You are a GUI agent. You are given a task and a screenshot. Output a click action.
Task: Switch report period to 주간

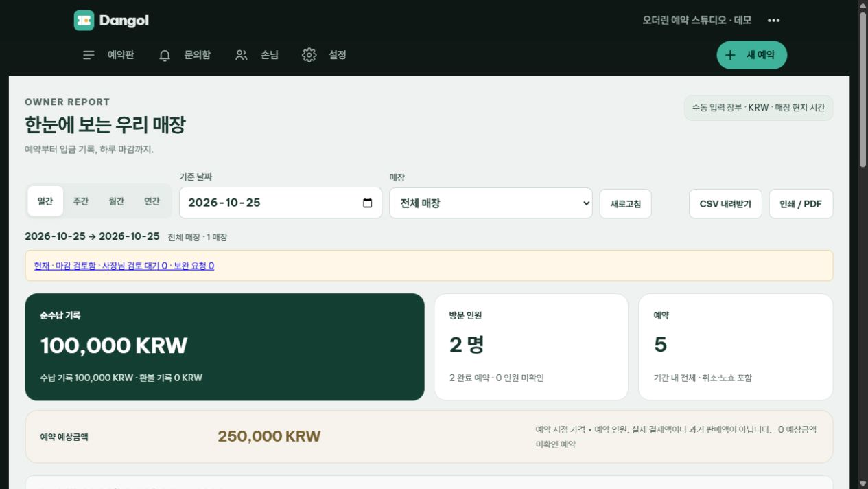point(81,201)
